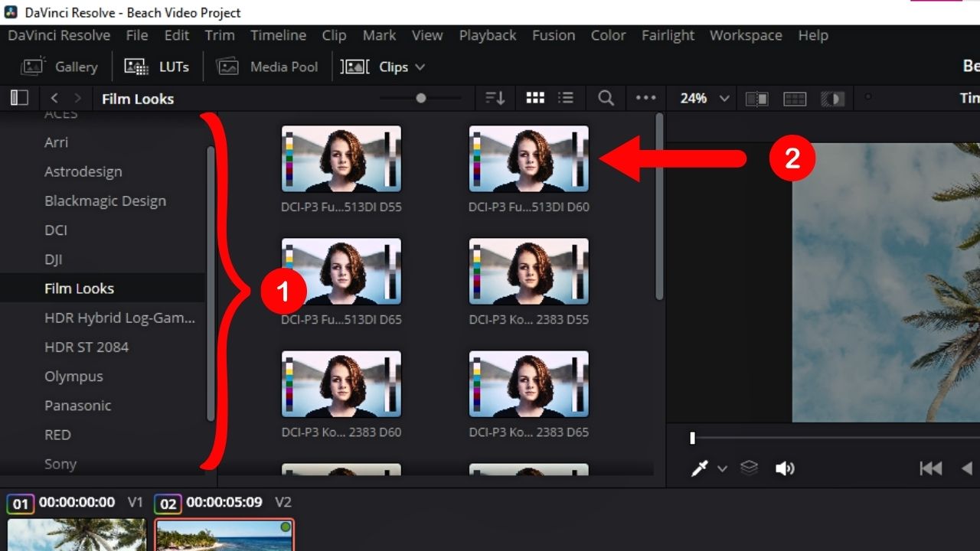Click the LUT folder list scrollbar

point(211,283)
